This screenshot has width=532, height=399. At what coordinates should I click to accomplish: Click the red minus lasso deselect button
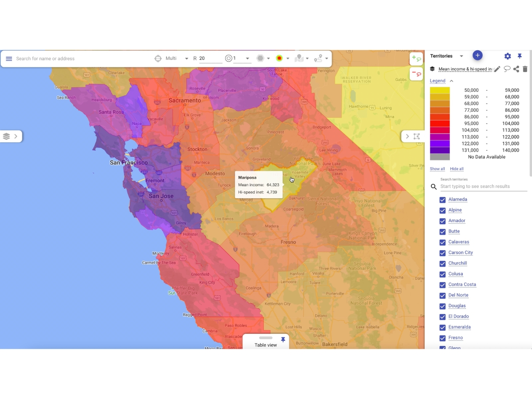point(416,74)
